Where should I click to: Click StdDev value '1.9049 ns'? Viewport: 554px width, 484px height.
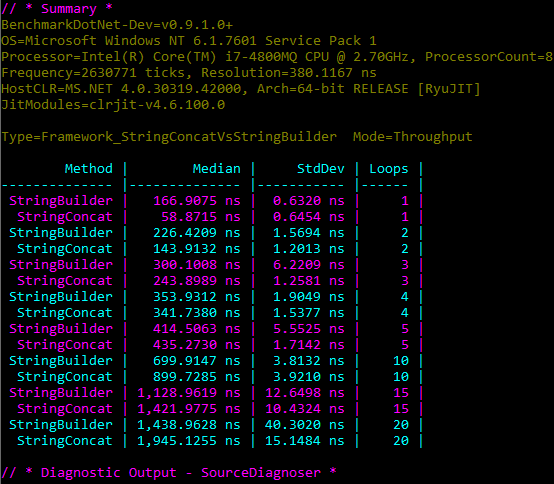[308, 297]
